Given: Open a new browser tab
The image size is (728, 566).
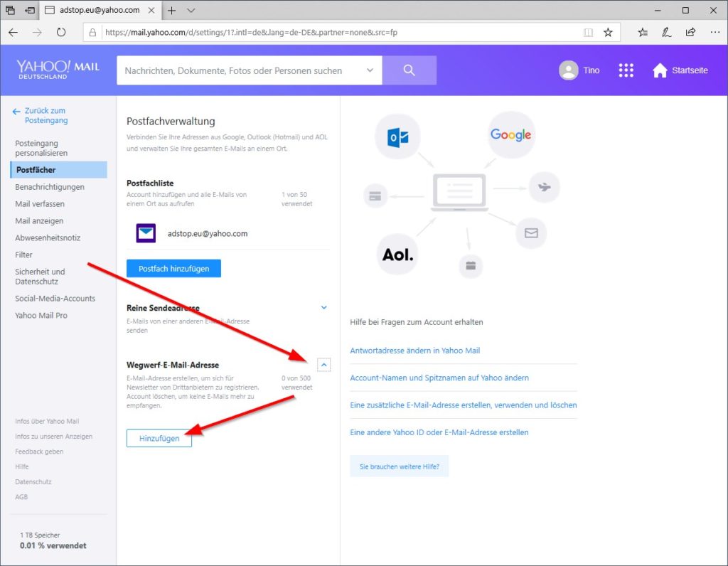Looking at the screenshot, I should pyautogui.click(x=172, y=10).
